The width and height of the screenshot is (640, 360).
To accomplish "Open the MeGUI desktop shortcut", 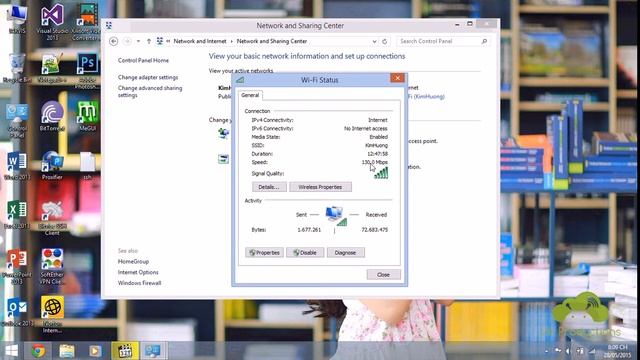I will 87,117.
